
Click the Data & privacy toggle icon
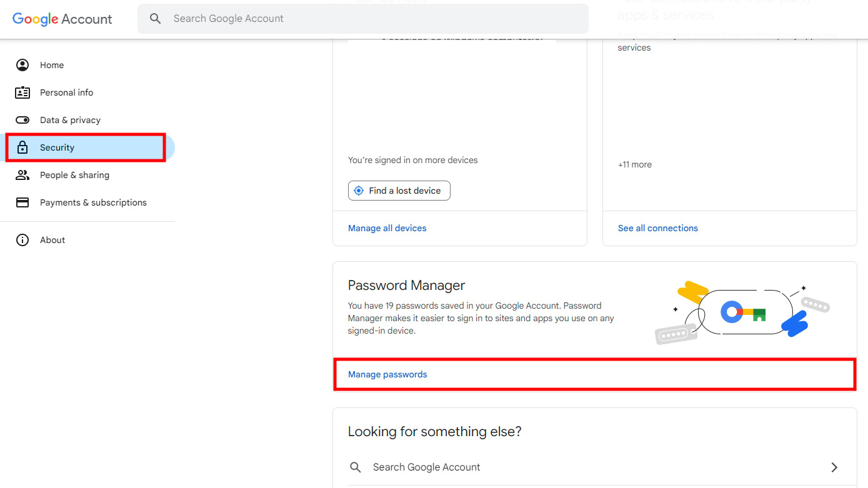pyautogui.click(x=22, y=120)
